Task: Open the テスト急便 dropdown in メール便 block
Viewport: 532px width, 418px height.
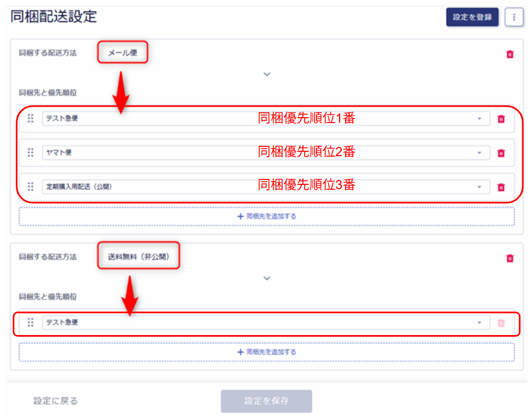Action: pyautogui.click(x=266, y=119)
